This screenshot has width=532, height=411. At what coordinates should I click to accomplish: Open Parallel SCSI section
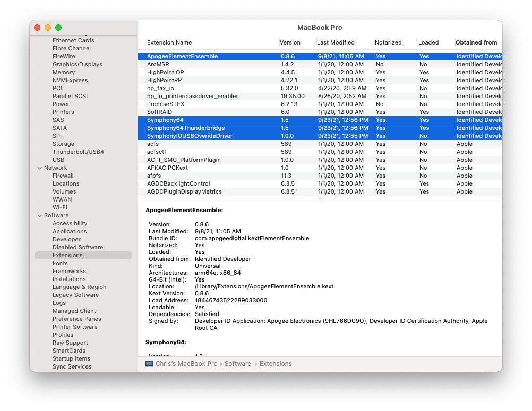70,96
